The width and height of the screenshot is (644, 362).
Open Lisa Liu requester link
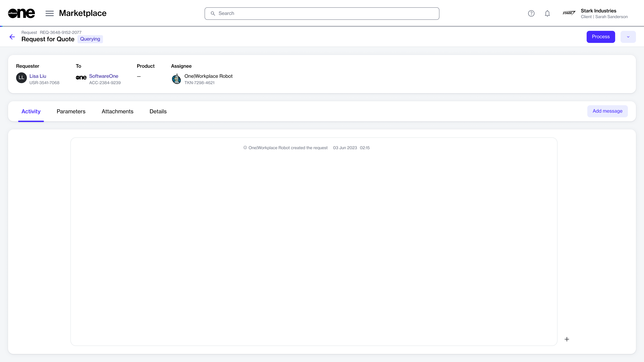[x=38, y=76]
